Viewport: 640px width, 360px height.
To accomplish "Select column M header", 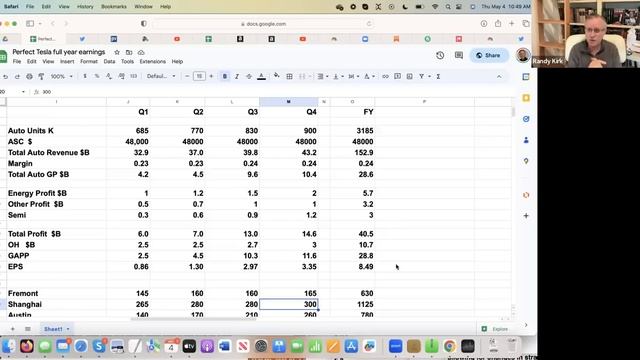I will [289, 102].
